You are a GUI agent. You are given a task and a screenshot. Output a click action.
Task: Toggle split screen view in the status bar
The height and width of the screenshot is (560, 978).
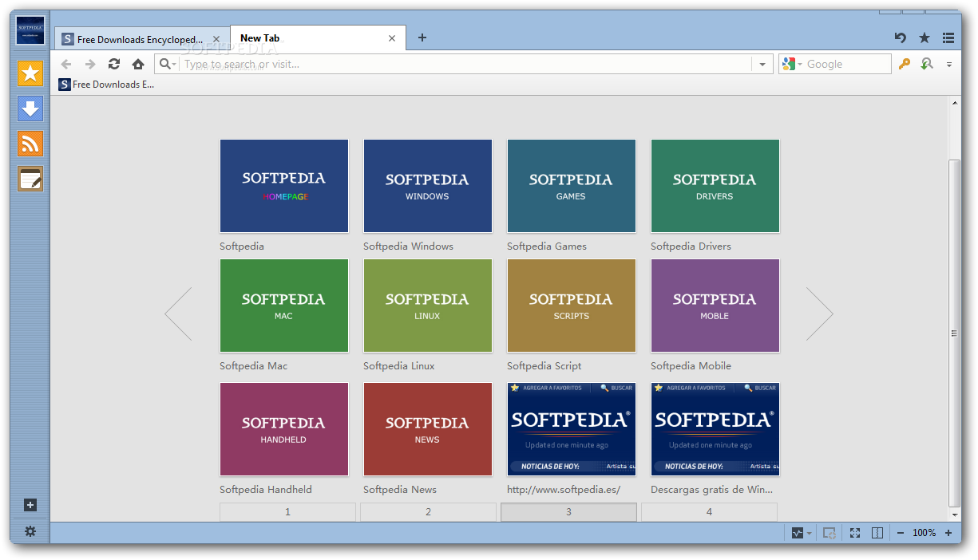tap(877, 533)
